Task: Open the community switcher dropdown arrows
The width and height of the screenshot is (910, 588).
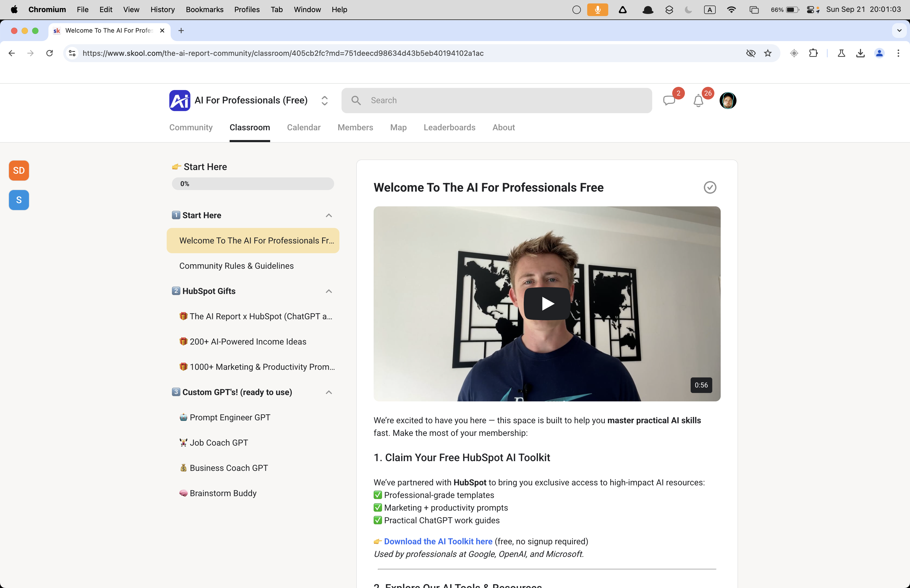Action: pyautogui.click(x=324, y=101)
